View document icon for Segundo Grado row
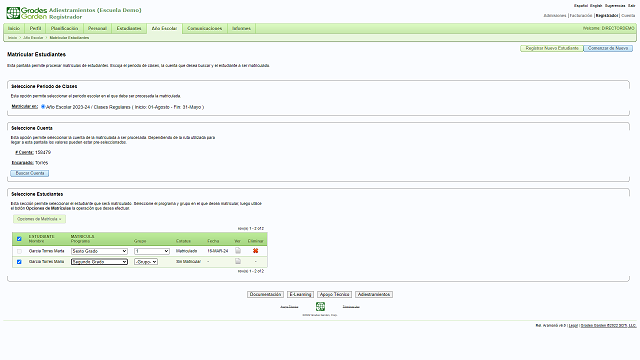Image resolution: width=640 pixels, height=360 pixels. click(x=238, y=261)
